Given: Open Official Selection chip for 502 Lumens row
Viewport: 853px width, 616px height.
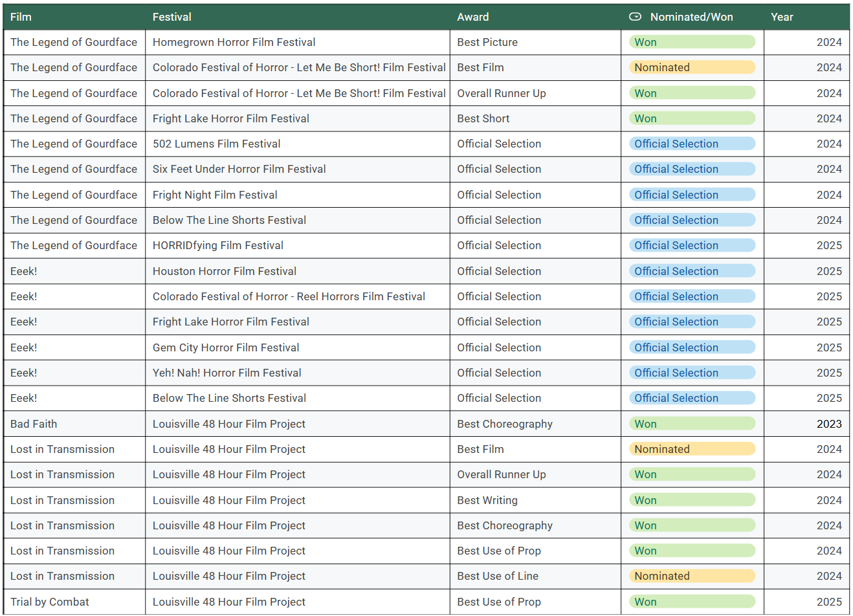Looking at the screenshot, I should click(x=692, y=144).
